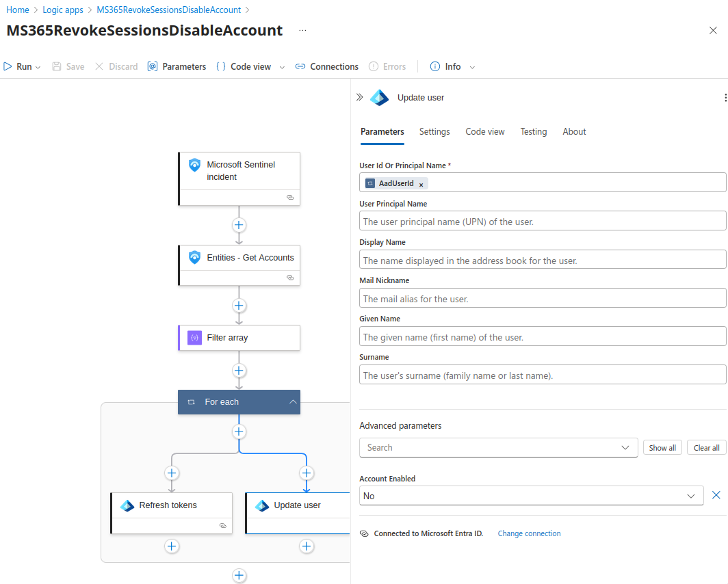Open MS365RevokeSessionsDisableAccount breadcrumb
Screen dimensions: 728x584
(168, 10)
